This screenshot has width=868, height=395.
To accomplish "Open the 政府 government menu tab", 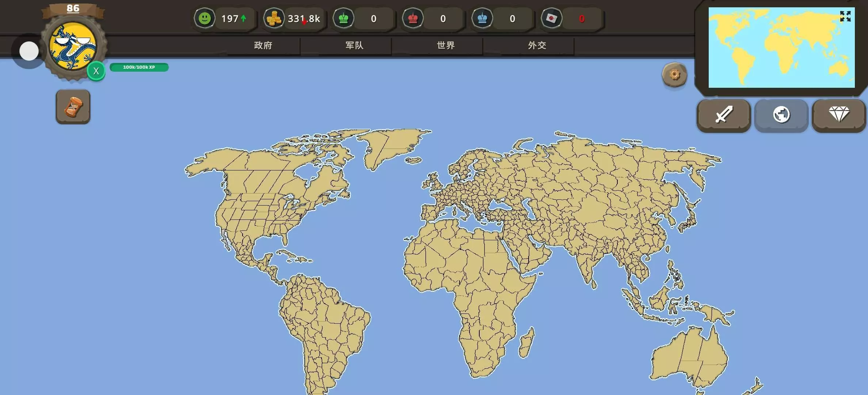I will point(263,45).
